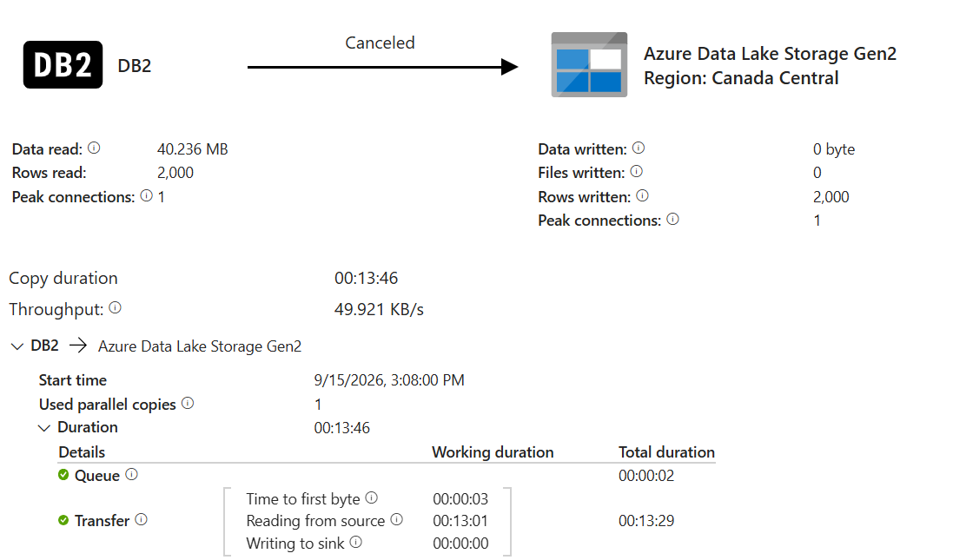Click the Canceled status label
The height and width of the screenshot is (560, 953).
(x=380, y=43)
